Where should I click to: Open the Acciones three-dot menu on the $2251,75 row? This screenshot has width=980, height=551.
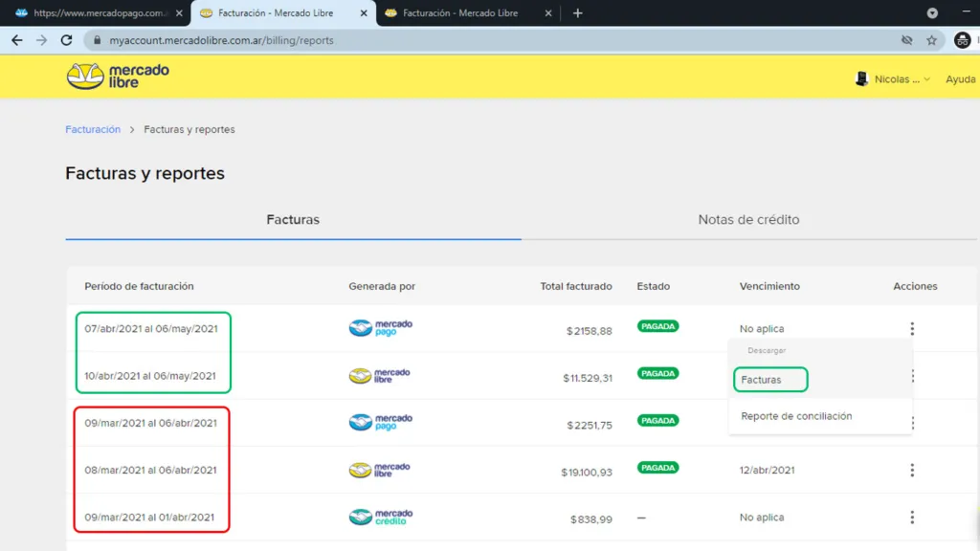(912, 422)
